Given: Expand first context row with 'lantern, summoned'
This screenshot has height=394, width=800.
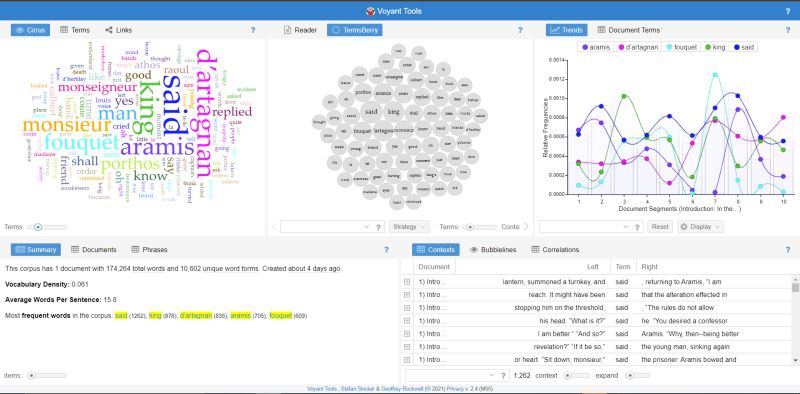Looking at the screenshot, I should point(407,282).
